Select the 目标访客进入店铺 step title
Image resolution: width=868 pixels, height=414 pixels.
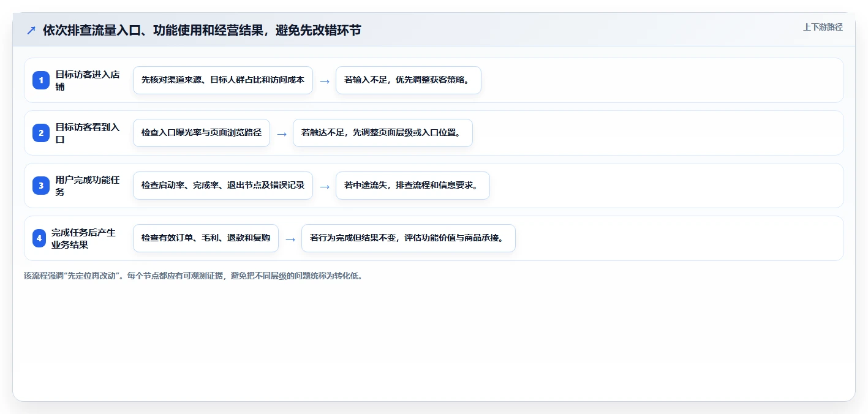[88, 80]
